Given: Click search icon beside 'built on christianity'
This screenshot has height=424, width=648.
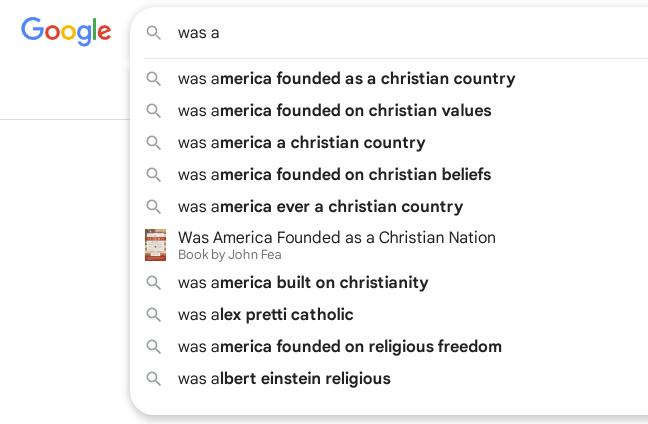Looking at the screenshot, I should 154,282.
